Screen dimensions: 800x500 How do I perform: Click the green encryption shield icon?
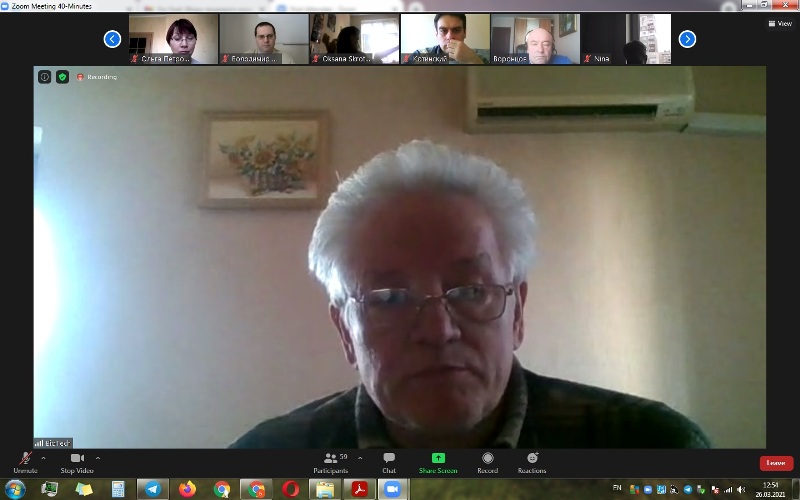[x=62, y=77]
